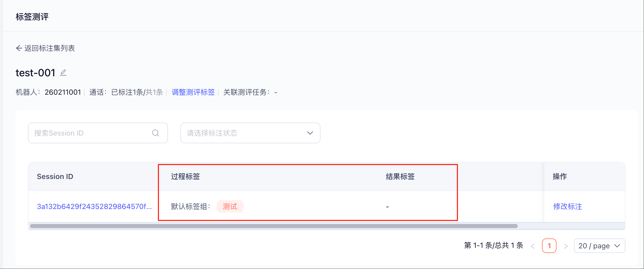The height and width of the screenshot is (269, 644).
Task: Click the Session ID column header
Action: click(55, 176)
